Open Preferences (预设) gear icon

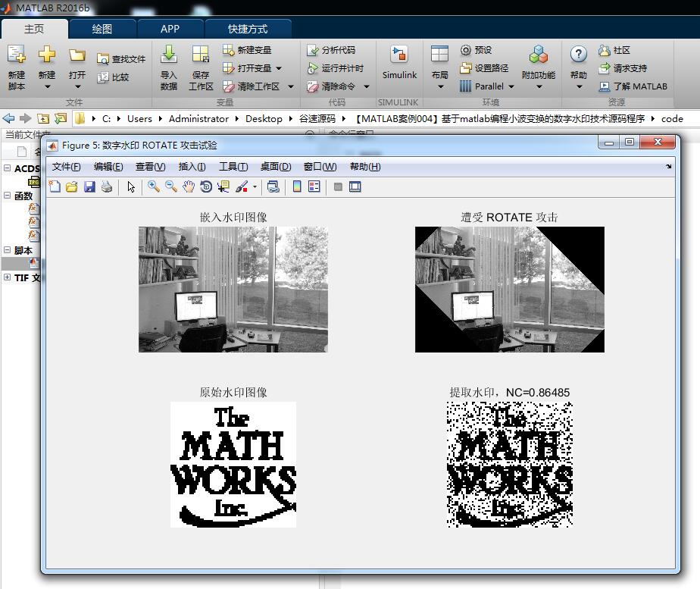pos(466,50)
